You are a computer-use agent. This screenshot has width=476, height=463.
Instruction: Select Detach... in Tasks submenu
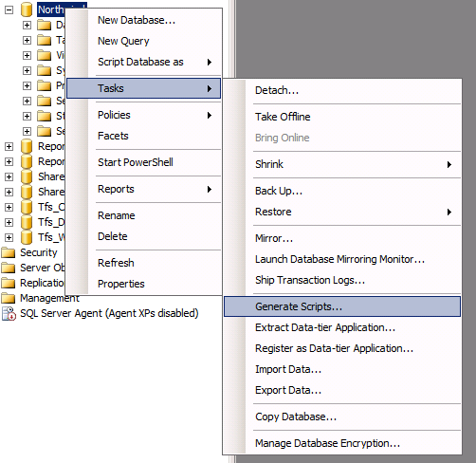click(x=342, y=90)
